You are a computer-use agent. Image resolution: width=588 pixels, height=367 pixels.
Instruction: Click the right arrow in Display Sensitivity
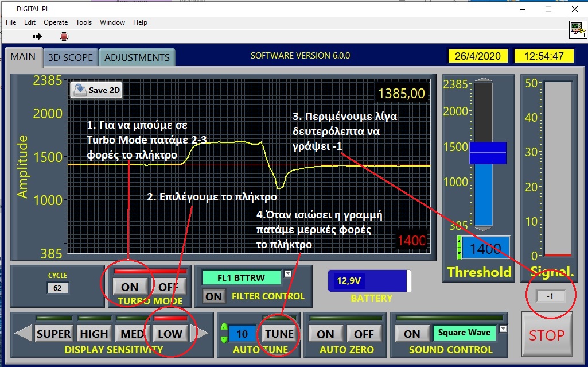(x=202, y=334)
